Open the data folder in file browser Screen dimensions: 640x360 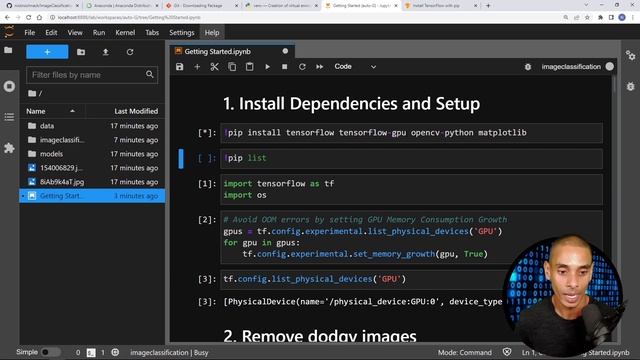point(92,126)
